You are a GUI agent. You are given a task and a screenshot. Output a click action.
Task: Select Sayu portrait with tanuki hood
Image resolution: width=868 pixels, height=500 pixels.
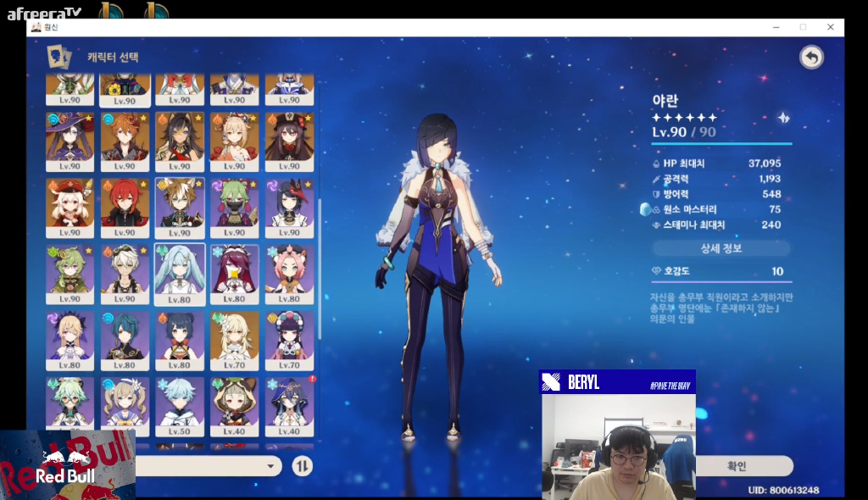(234, 408)
